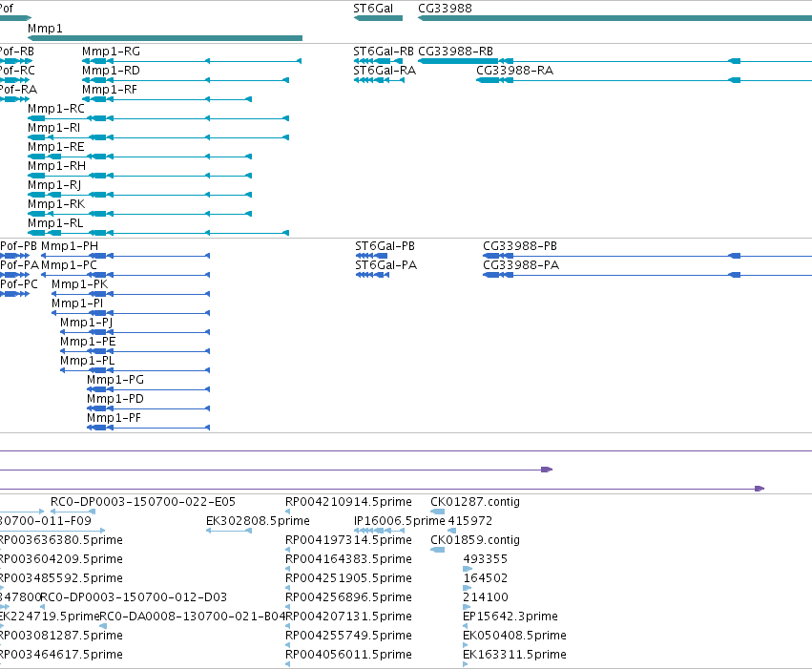
Task: Click the ST6Gal-RB transcript label
Action: tap(384, 52)
